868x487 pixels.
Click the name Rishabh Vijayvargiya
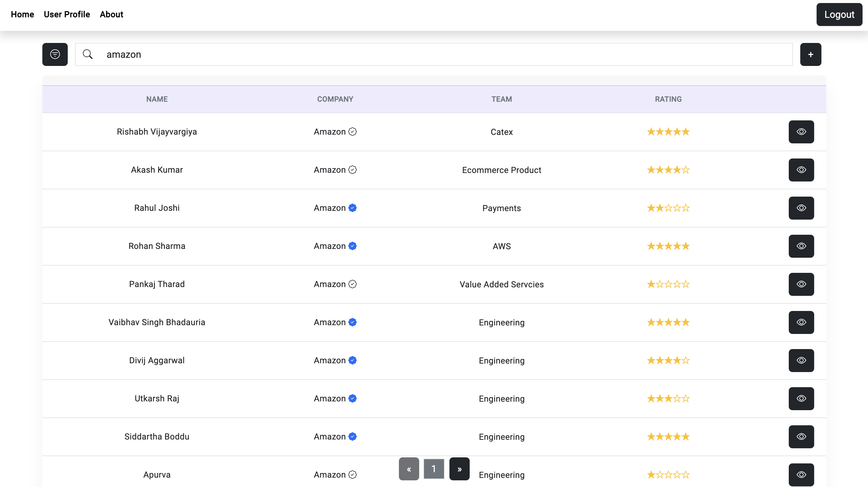[157, 132]
